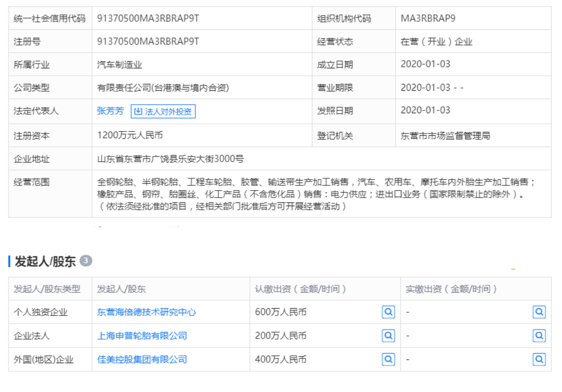Click magnifier icon beside 600万人民币
This screenshot has height=392, width=562.
click(x=388, y=312)
